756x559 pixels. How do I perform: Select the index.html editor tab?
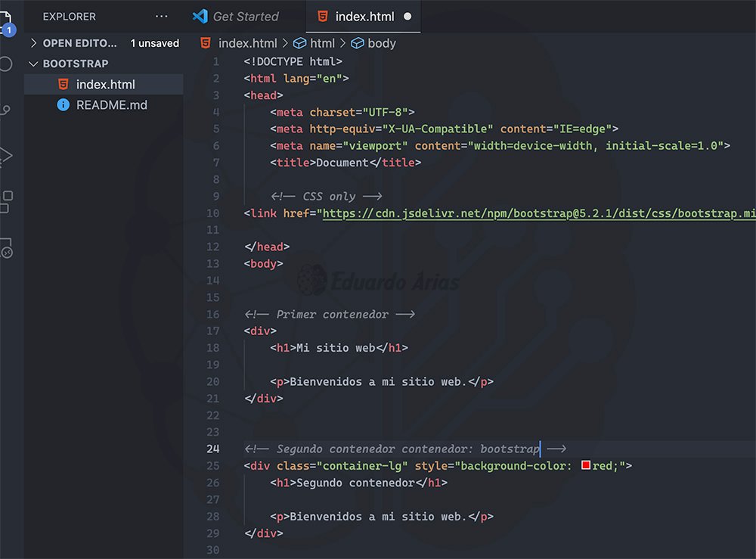[365, 17]
